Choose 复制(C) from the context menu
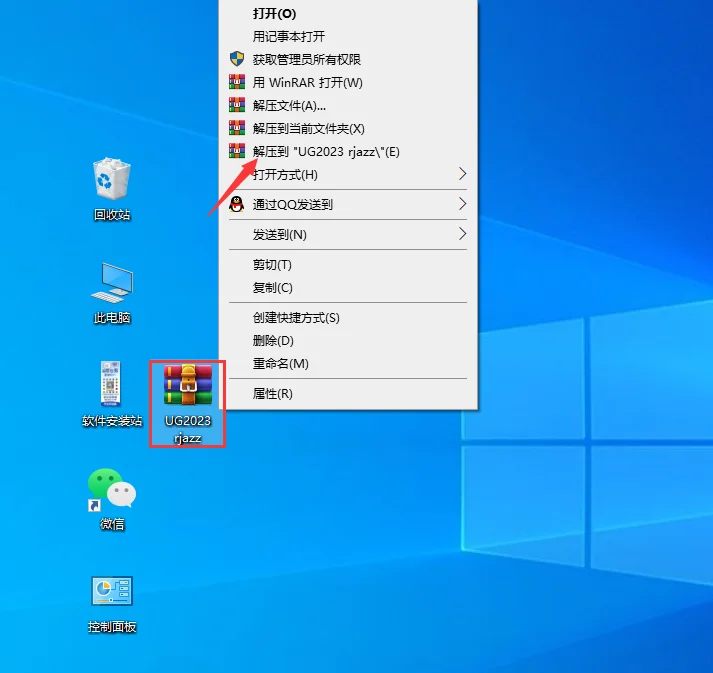This screenshot has width=713, height=673. pos(348,287)
